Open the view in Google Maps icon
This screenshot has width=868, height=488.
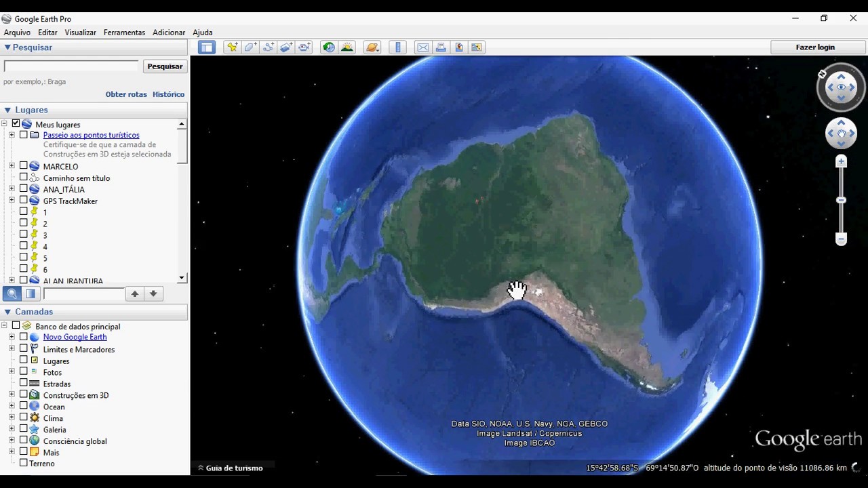tap(477, 47)
